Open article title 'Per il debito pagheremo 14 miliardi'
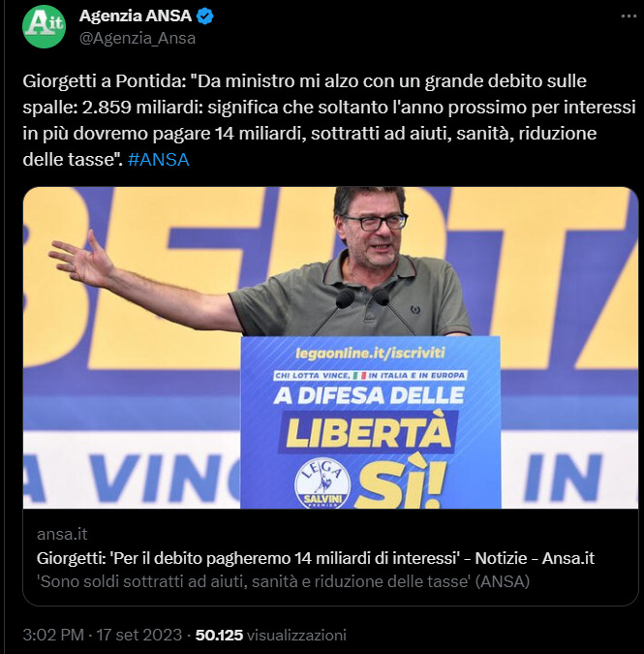The image size is (644, 654). (x=315, y=558)
